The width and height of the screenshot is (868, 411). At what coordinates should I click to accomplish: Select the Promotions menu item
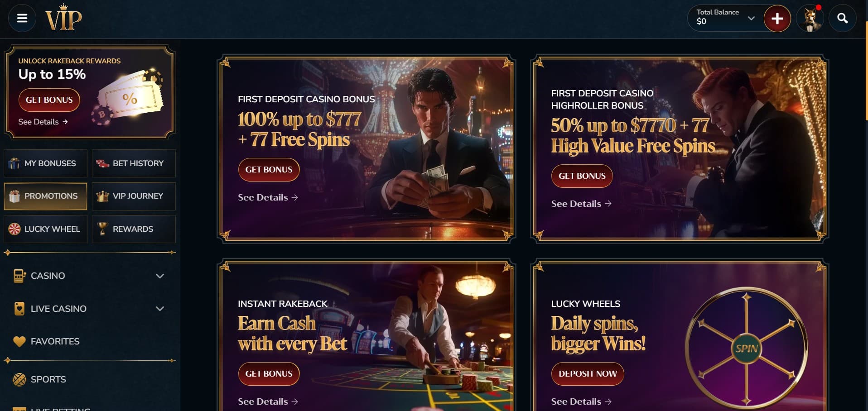coord(45,196)
